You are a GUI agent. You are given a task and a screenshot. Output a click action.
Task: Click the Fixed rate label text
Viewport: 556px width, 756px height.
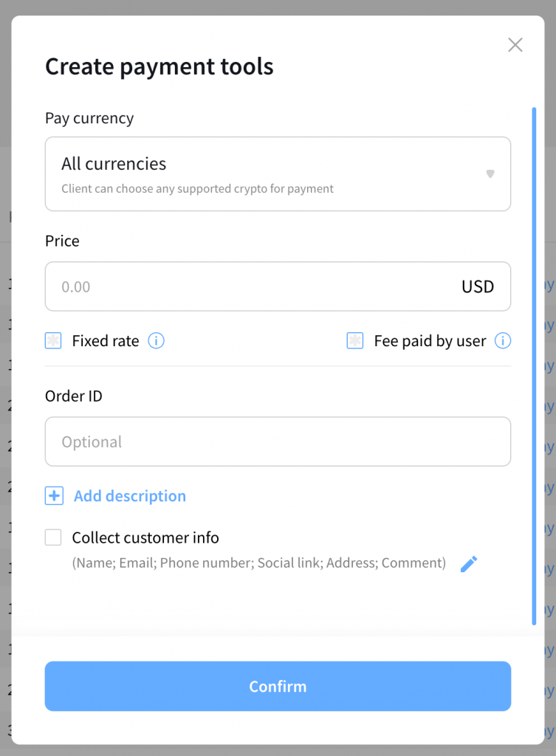click(x=106, y=340)
